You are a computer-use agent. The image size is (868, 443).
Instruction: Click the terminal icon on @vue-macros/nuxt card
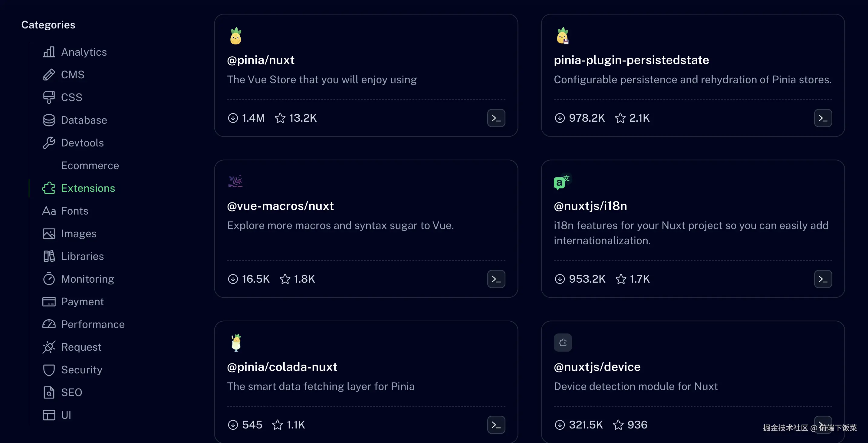[x=496, y=279]
